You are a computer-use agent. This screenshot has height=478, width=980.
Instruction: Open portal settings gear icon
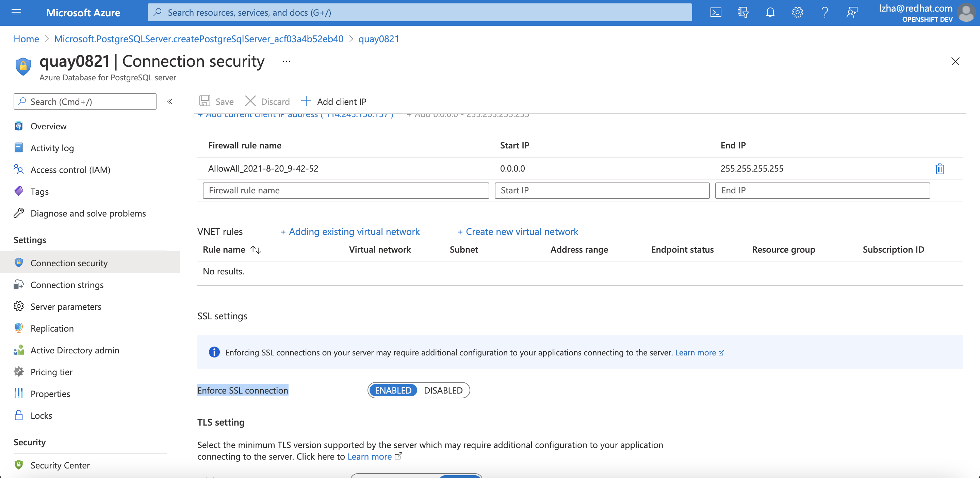(x=797, y=13)
